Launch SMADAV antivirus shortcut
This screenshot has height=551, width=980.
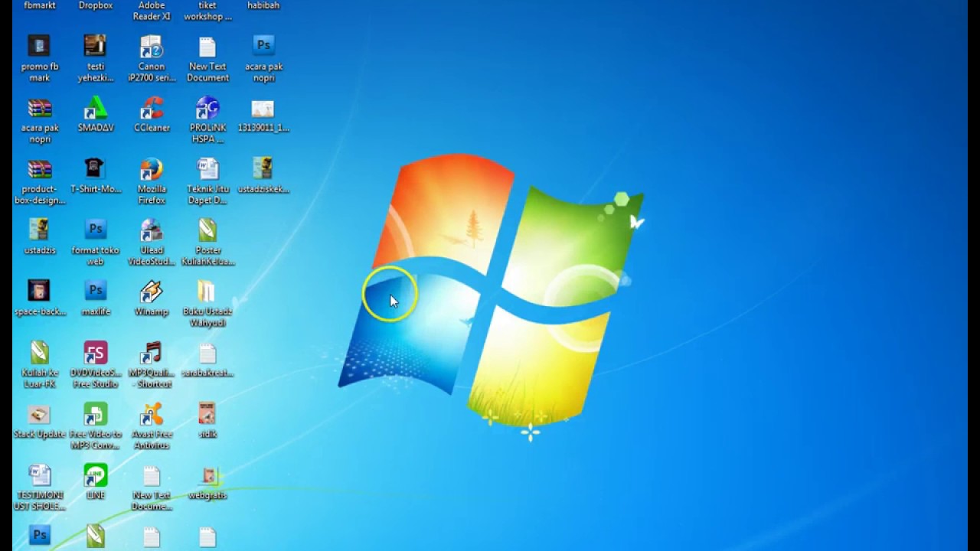95,107
